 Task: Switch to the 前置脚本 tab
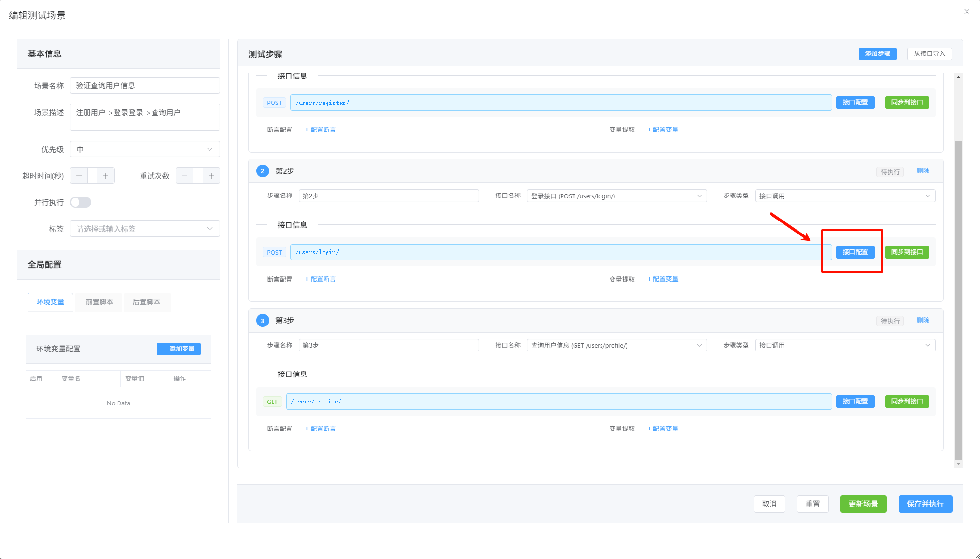99,302
